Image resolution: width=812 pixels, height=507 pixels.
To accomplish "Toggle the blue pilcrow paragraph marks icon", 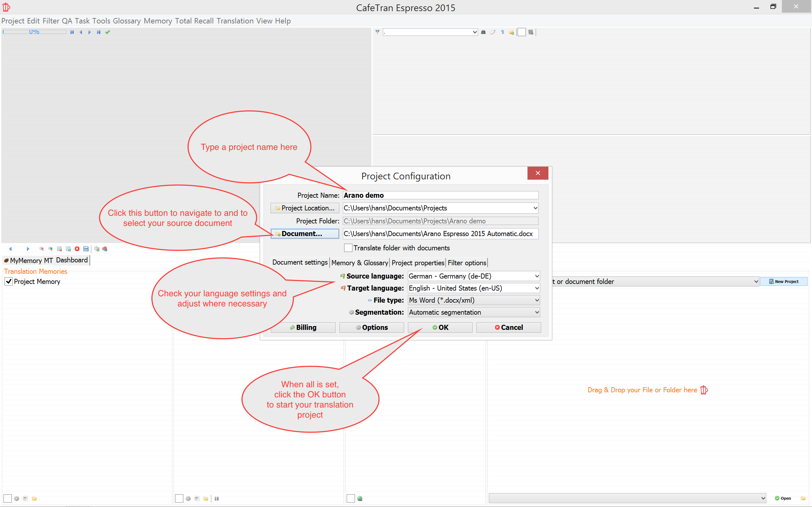I will [x=502, y=32].
